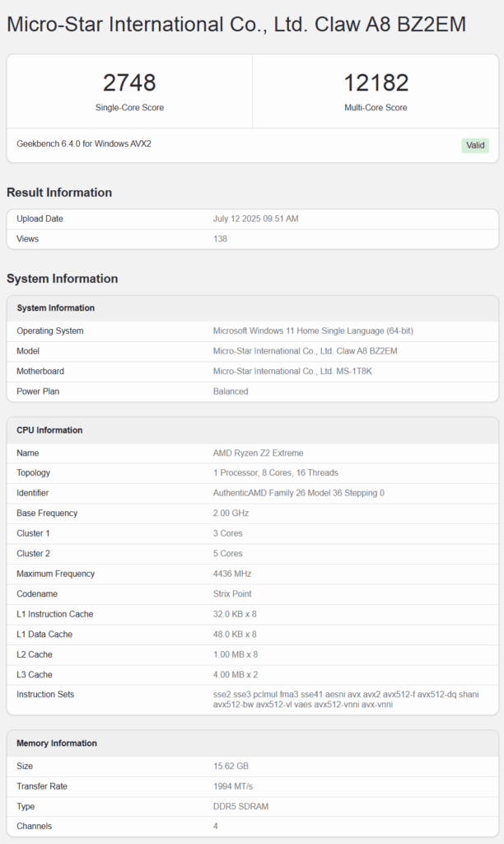This screenshot has height=844, width=504.
Task: Click the Maximum Frequency label
Action: [x=55, y=574]
